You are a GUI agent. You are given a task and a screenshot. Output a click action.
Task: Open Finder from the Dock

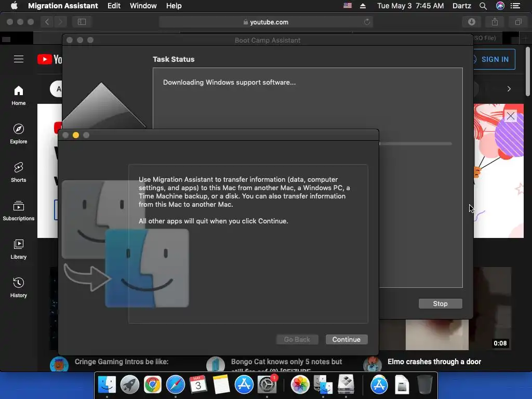[107, 384]
